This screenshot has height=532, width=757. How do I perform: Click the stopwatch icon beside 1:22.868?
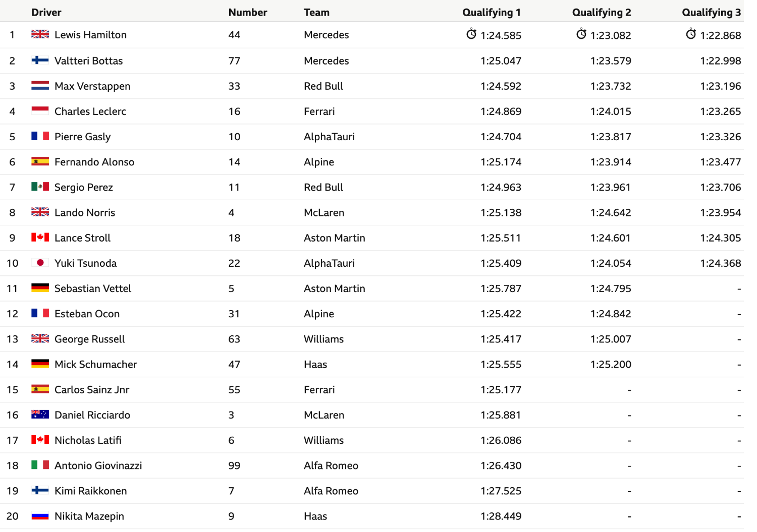coord(691,34)
